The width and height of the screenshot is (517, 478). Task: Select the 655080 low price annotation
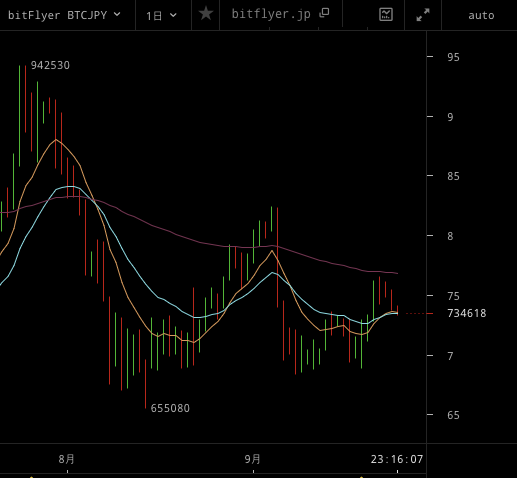[x=170, y=408]
